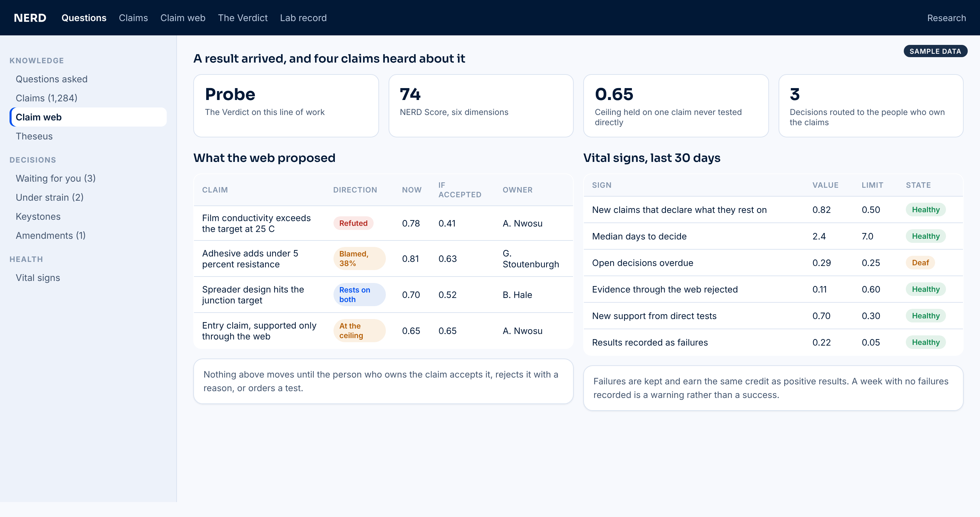Click the NERD logo in the header
This screenshot has height=517, width=980.
pyautogui.click(x=30, y=18)
